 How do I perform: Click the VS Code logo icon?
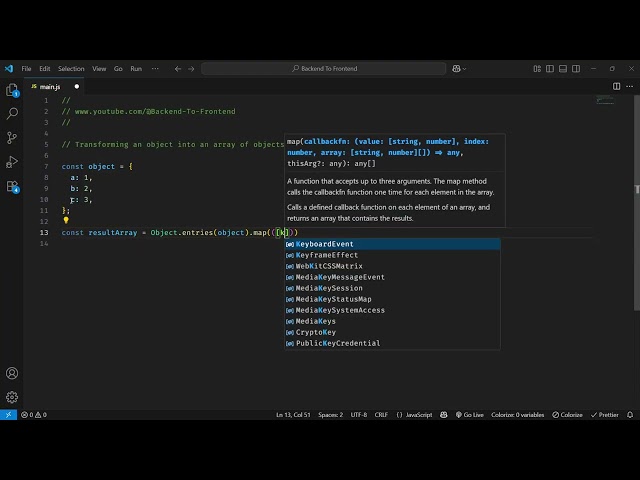[x=9, y=69]
